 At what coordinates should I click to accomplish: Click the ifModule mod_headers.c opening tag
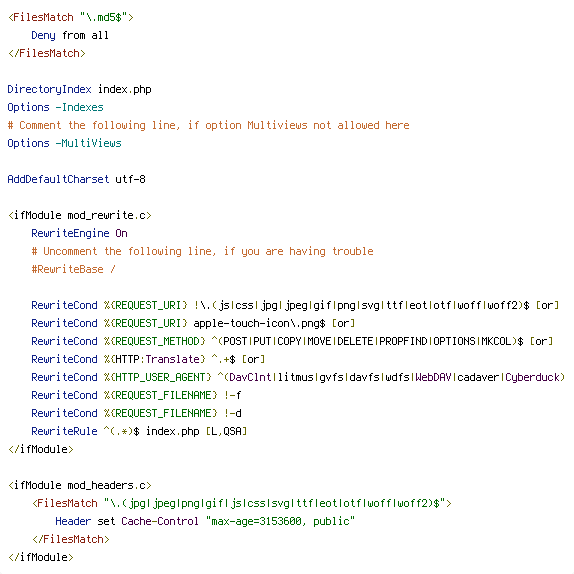[x=80, y=485]
